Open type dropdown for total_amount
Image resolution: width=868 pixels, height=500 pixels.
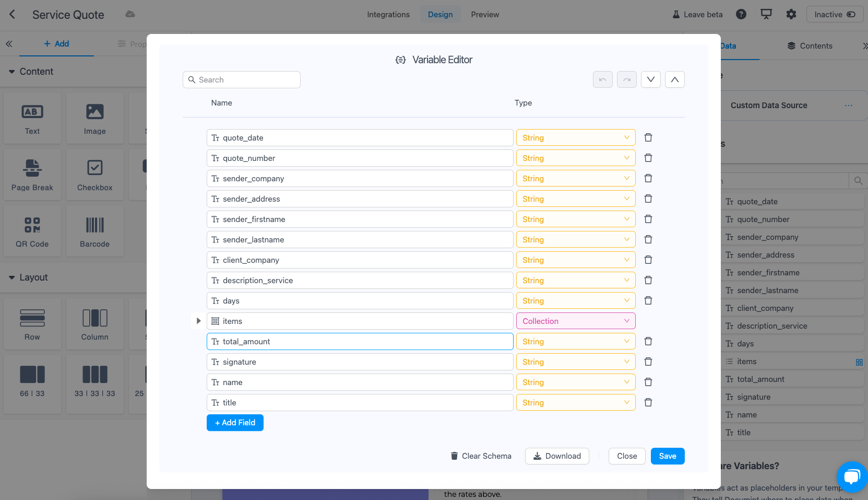click(x=576, y=342)
